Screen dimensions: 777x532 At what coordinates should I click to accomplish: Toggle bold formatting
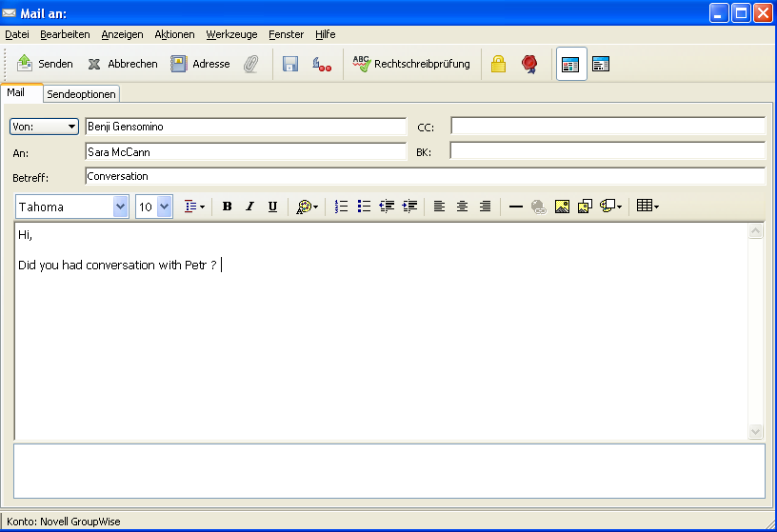(227, 207)
